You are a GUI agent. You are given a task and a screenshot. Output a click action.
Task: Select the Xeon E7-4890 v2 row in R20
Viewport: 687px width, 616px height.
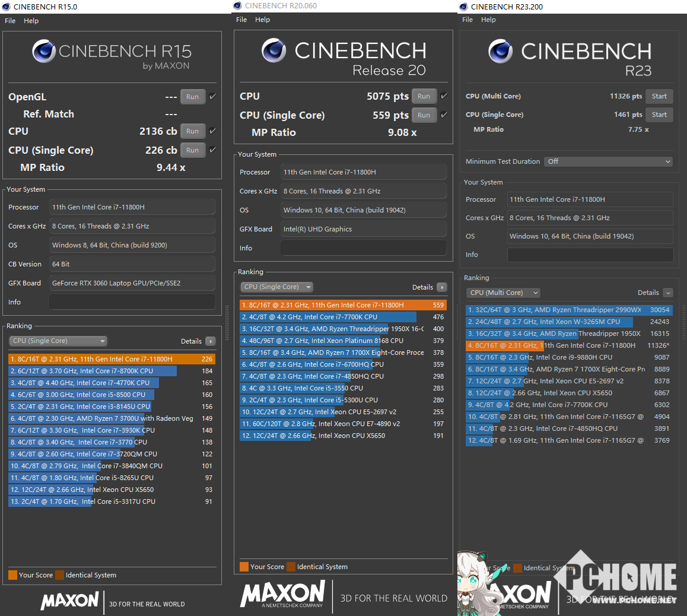[x=343, y=424]
